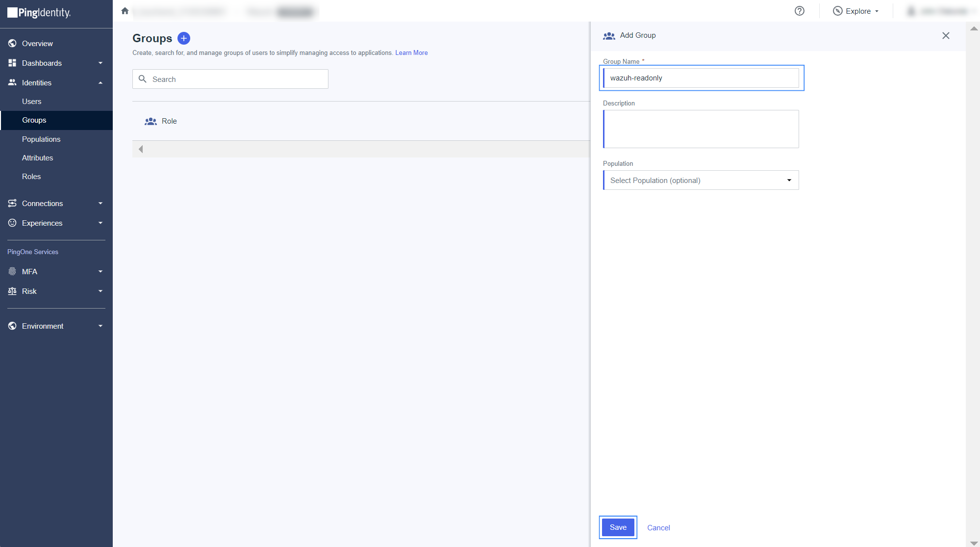Collapse the Identities section
Image resolution: width=980 pixels, height=547 pixels.
101,82
